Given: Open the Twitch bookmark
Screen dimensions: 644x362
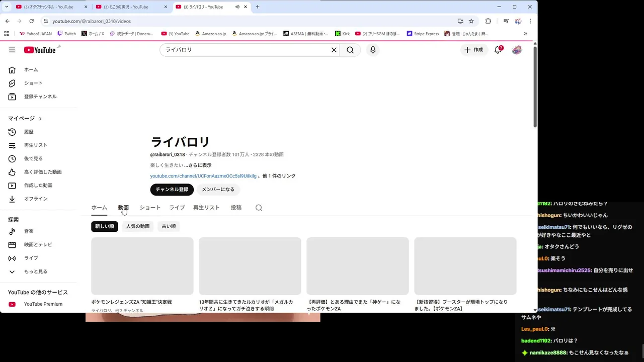Looking at the screenshot, I should tap(66, 34).
